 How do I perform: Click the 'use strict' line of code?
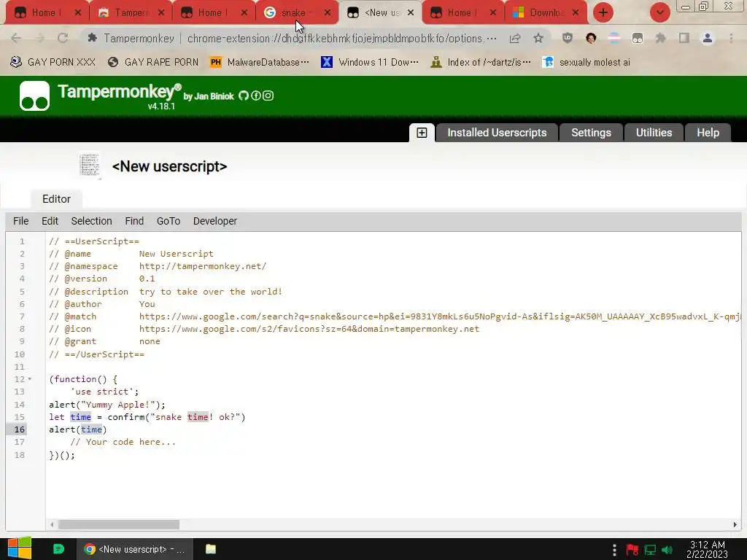click(104, 392)
